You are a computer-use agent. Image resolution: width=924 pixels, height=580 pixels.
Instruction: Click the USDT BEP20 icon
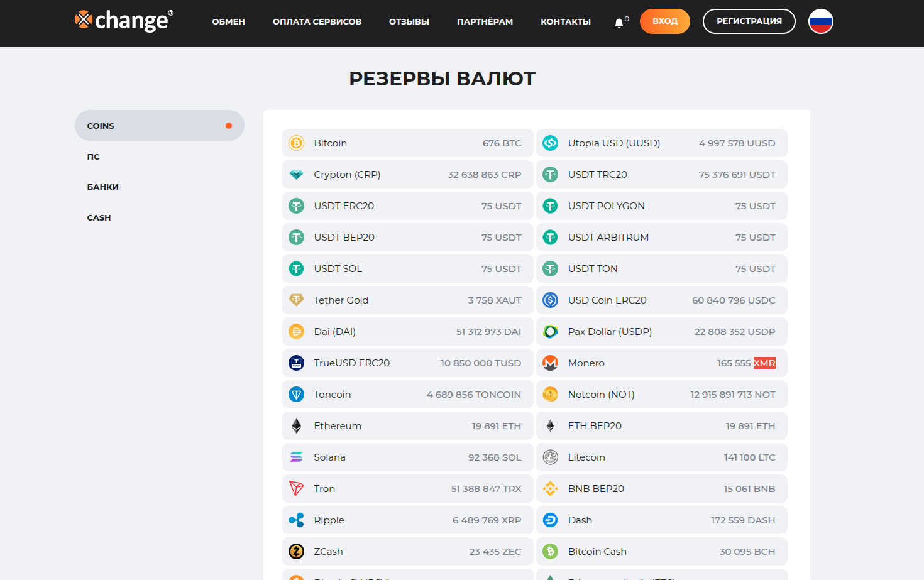tap(296, 238)
